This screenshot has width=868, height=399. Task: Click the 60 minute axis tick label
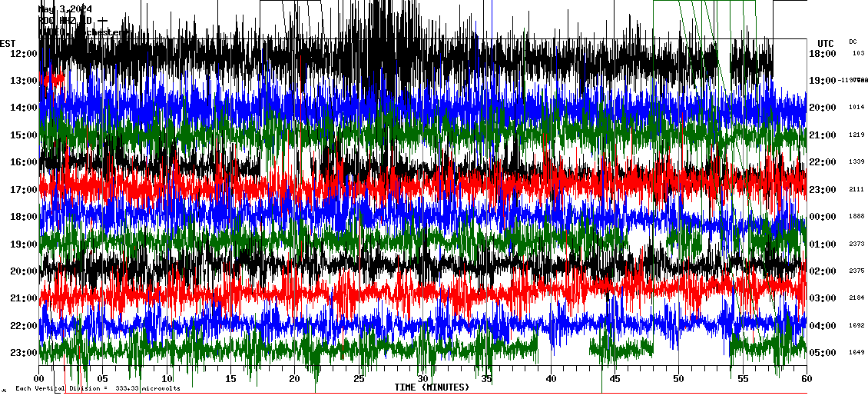(806, 379)
